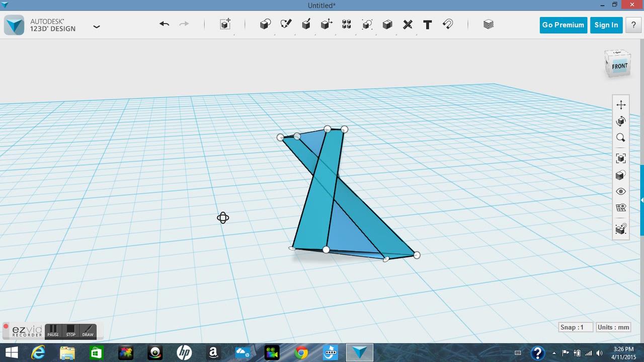Open the Combine tool
The height and width of the screenshot is (362, 644).
pos(387,24)
